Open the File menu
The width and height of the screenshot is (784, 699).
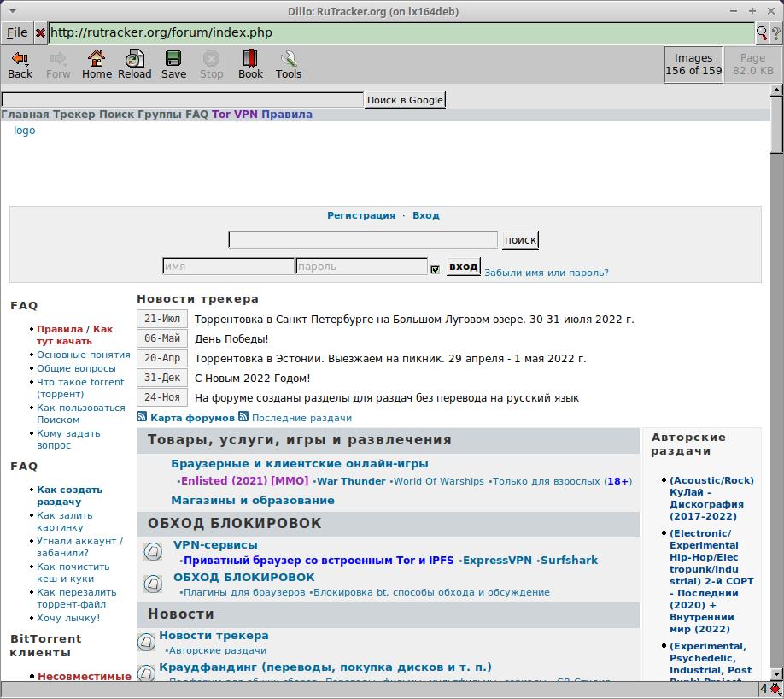tap(15, 32)
